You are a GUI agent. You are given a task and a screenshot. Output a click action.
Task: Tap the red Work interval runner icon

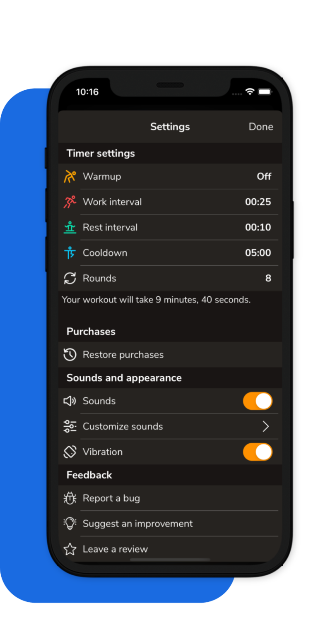[70, 202]
